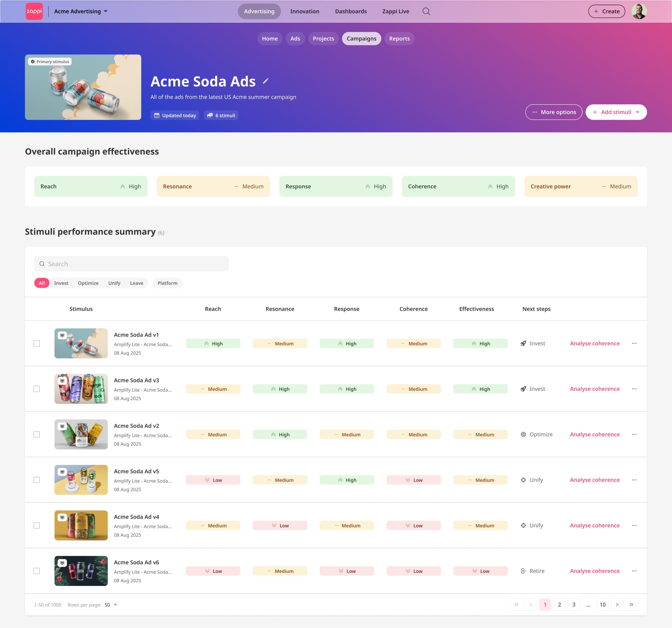Filter stimuli by the Optimize tab

coord(88,283)
